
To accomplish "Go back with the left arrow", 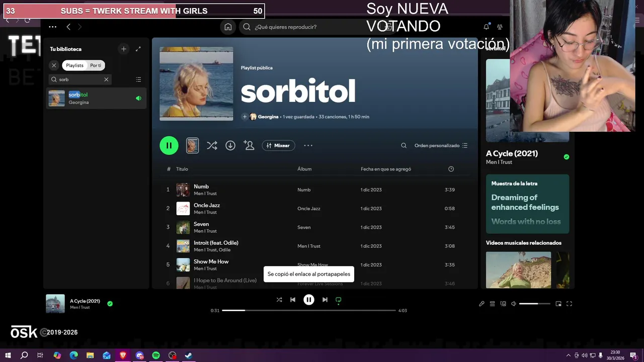I will coord(68,27).
